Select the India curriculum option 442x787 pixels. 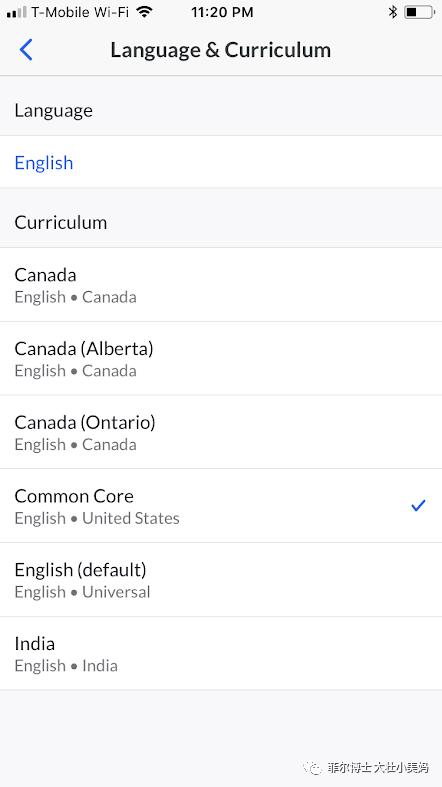221,653
